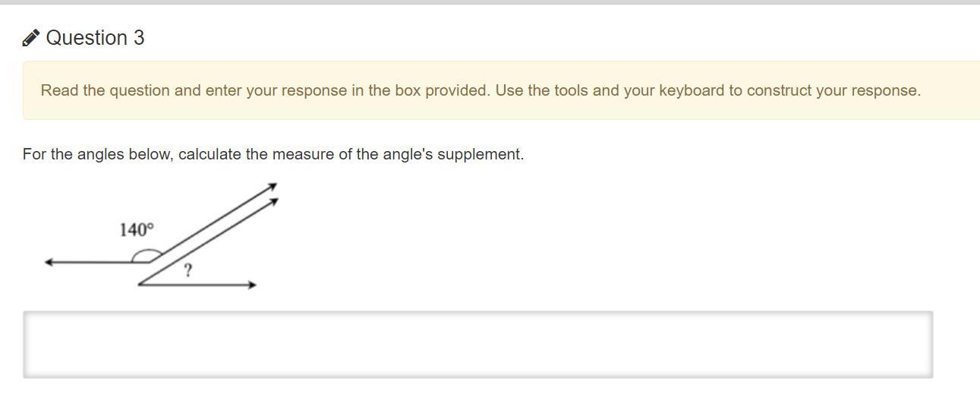Click the upper diagonal ray's arrowhead
Image resolution: width=980 pixels, height=413 pixels.
click(273, 185)
